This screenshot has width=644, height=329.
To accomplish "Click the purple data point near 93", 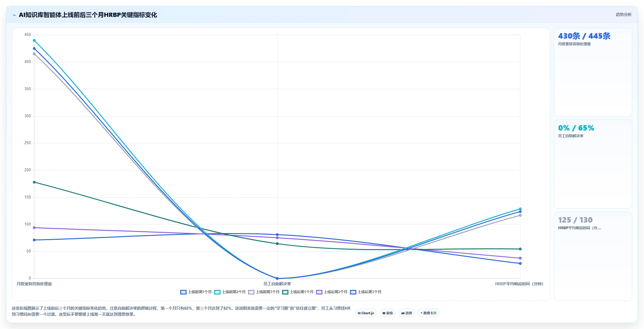I will click(34, 228).
